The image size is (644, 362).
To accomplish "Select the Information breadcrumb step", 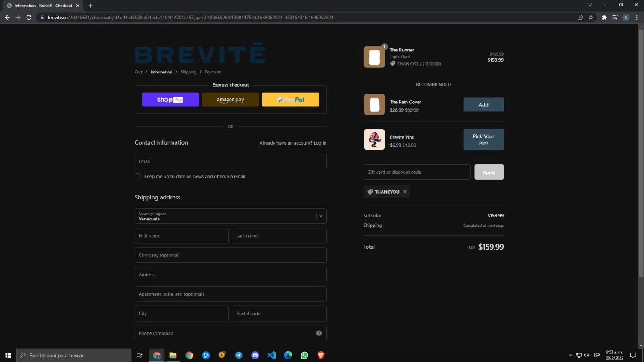I will point(161,72).
